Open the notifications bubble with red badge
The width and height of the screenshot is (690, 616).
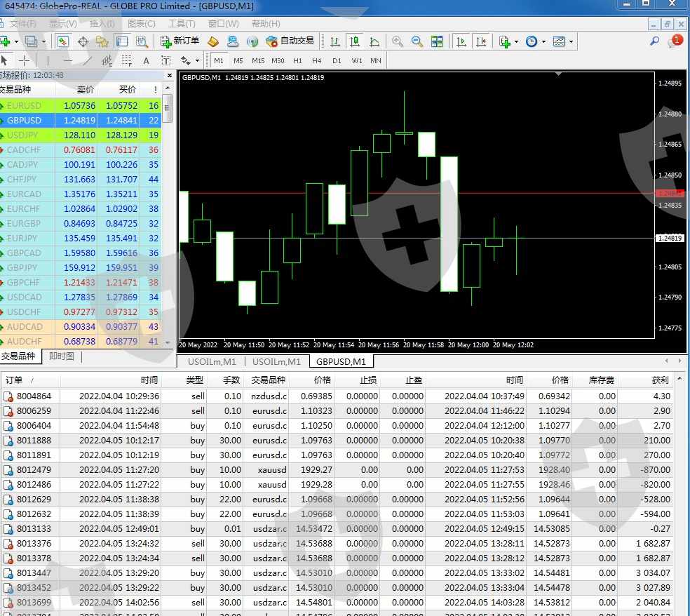point(675,41)
